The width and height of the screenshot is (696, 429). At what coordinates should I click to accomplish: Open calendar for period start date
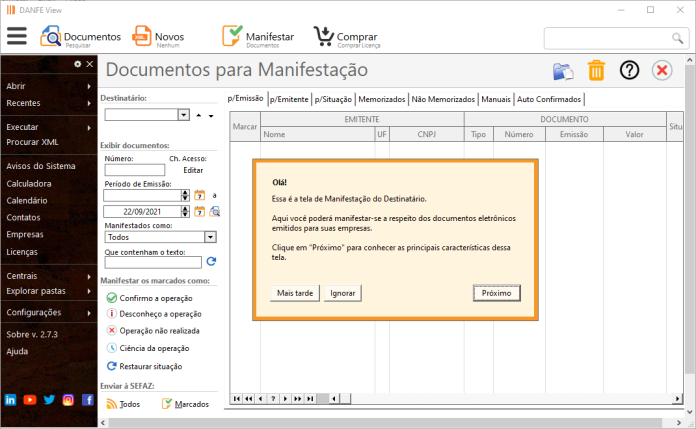click(x=200, y=195)
